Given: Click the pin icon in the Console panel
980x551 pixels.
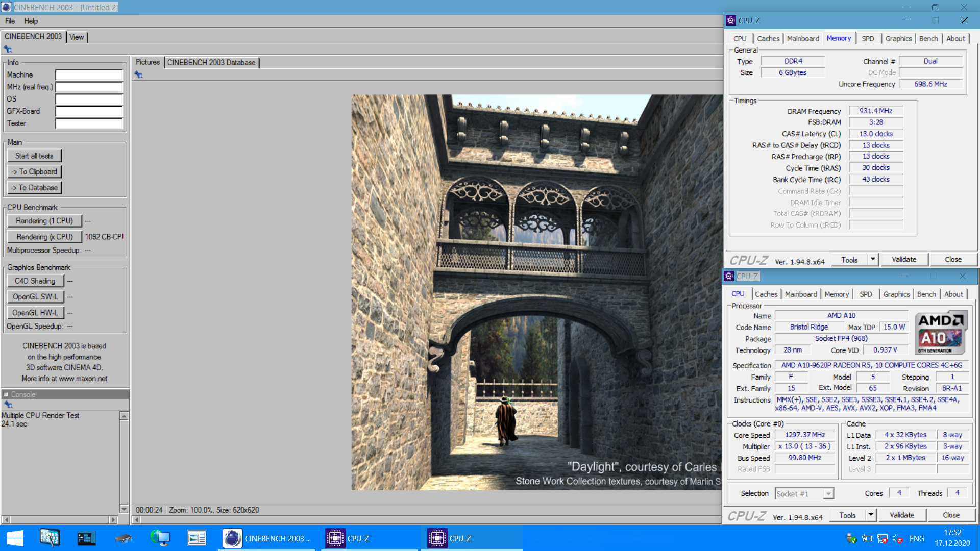Looking at the screenshot, I should click(x=8, y=404).
